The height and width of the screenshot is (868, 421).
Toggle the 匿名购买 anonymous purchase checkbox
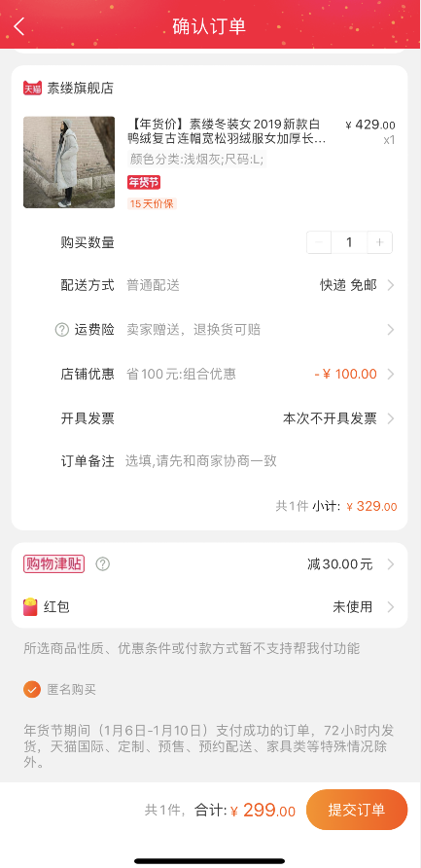coord(32,690)
